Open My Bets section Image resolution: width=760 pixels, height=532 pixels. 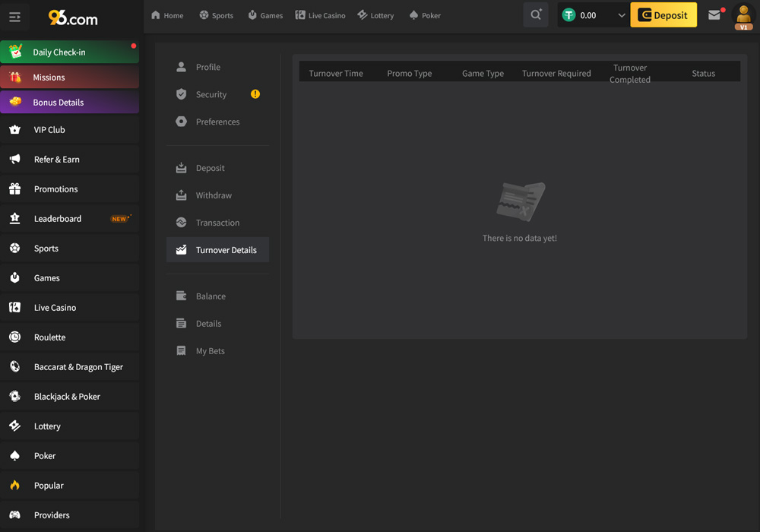[210, 351]
